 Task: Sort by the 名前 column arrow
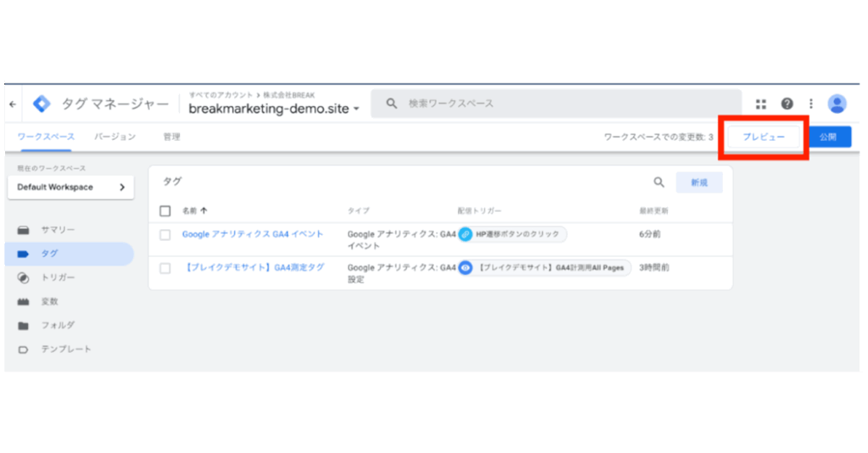pos(203,210)
